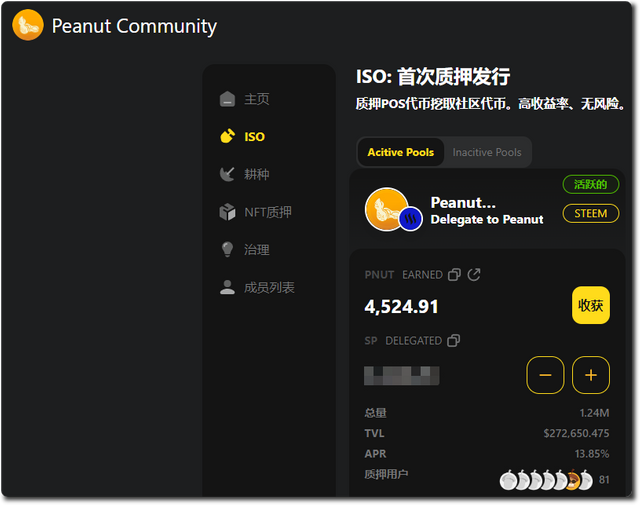The height and width of the screenshot is (505, 640).
Task: Click the ISO: 首次质押发行 heading
Action: tap(433, 77)
